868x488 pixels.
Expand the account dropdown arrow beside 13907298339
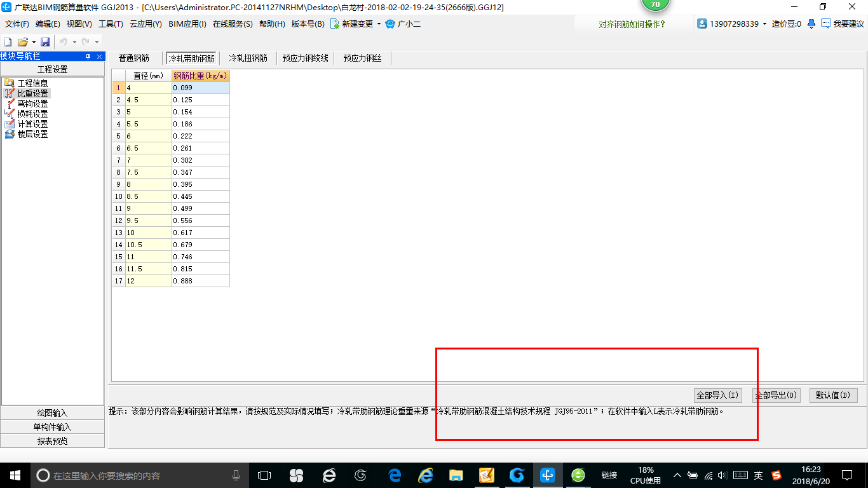click(x=764, y=24)
